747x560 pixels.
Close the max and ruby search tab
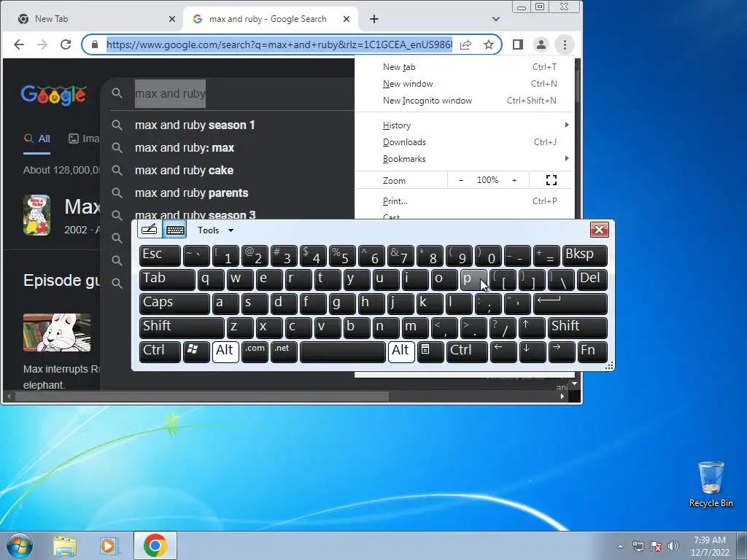[x=347, y=19]
